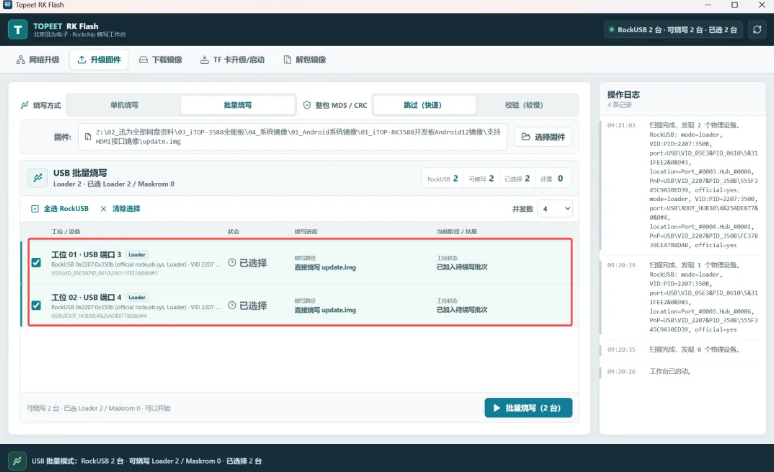
Task: Click the file icon before firmware path
Action: coord(88,137)
